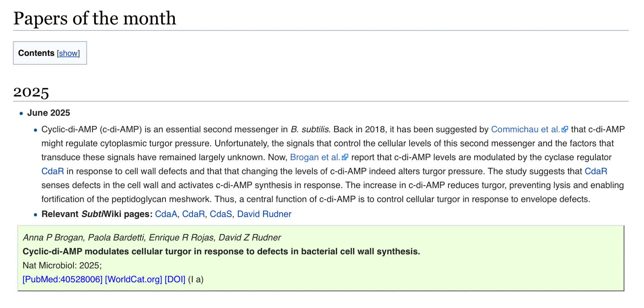Click external link icon after Brogan et al.
The height and width of the screenshot is (308, 644).
345,157
